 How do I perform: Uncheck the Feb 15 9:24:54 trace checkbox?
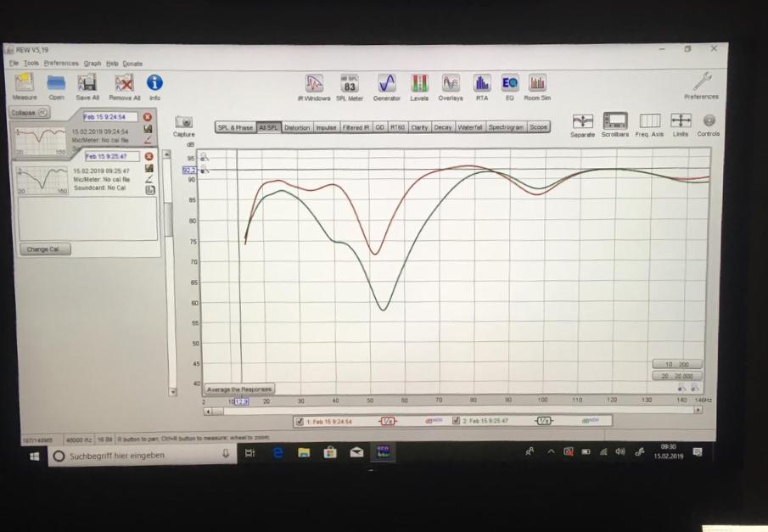(x=299, y=421)
